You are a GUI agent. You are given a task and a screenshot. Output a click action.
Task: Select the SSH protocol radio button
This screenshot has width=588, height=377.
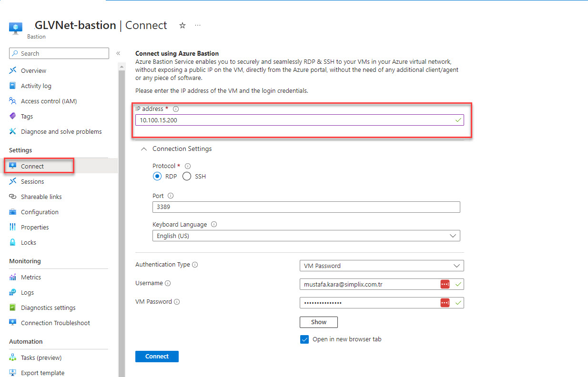tap(187, 177)
